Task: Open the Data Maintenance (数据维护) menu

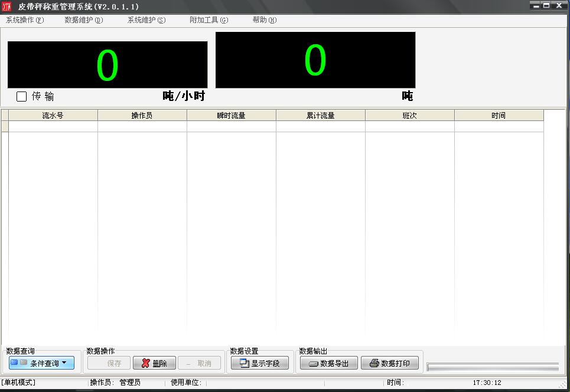Action: click(83, 20)
